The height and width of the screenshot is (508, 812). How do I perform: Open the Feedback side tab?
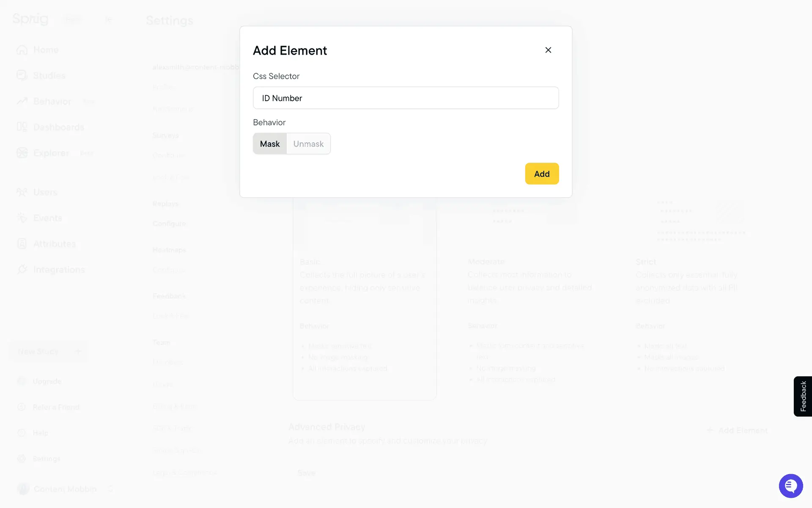pos(803,396)
